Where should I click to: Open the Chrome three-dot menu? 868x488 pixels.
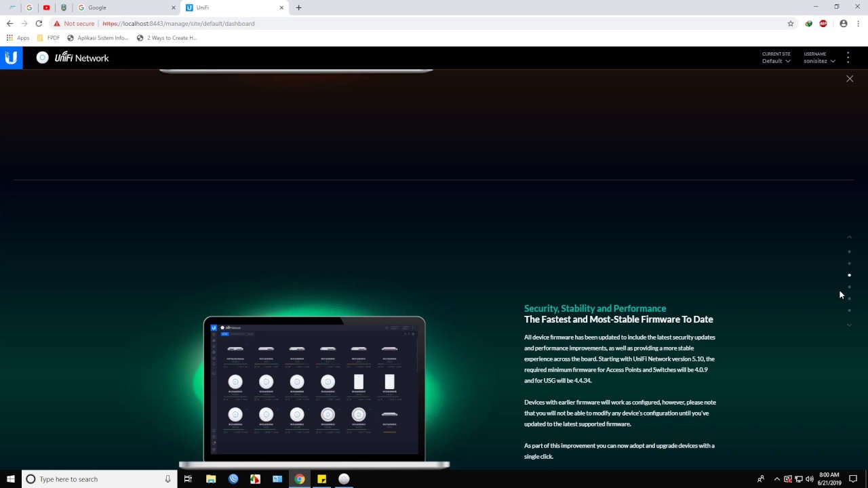click(x=859, y=23)
